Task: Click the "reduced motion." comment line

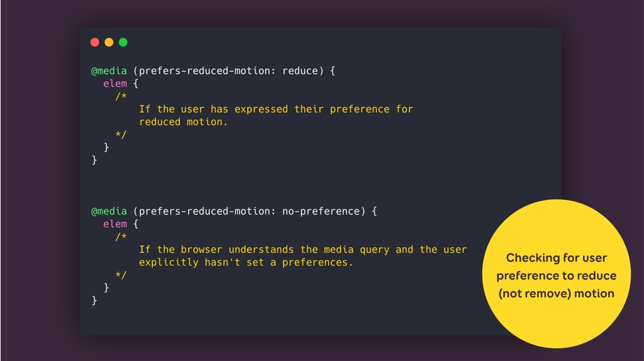Action: (x=183, y=121)
